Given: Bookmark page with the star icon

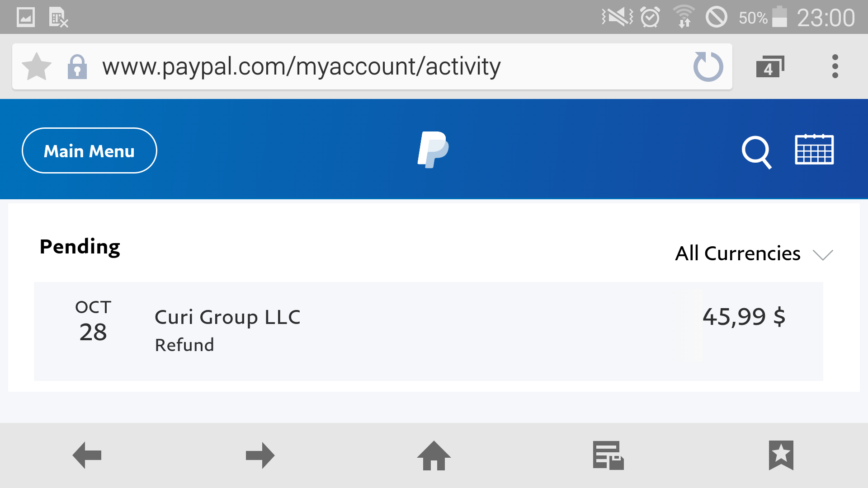Looking at the screenshot, I should tap(37, 66).
